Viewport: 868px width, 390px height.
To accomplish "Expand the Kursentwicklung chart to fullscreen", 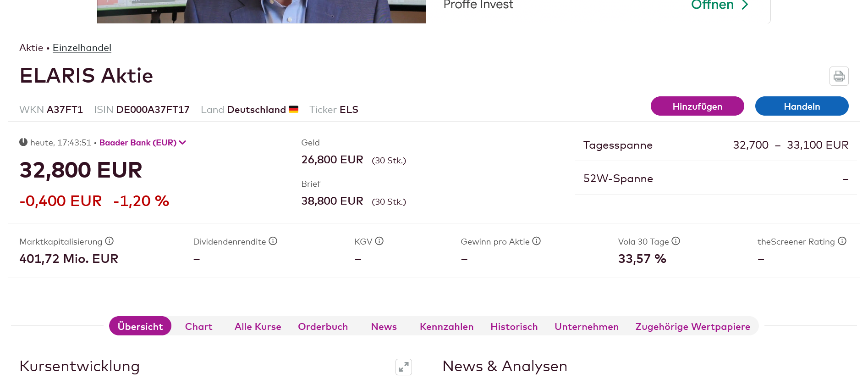I will (403, 367).
